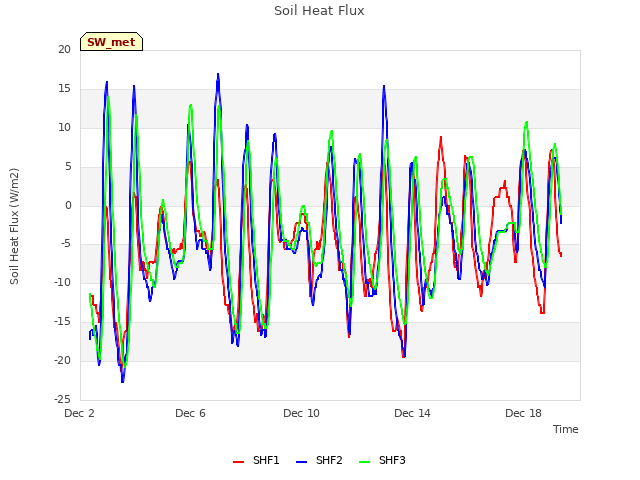Click the -20 y-axis tick label

[63, 360]
